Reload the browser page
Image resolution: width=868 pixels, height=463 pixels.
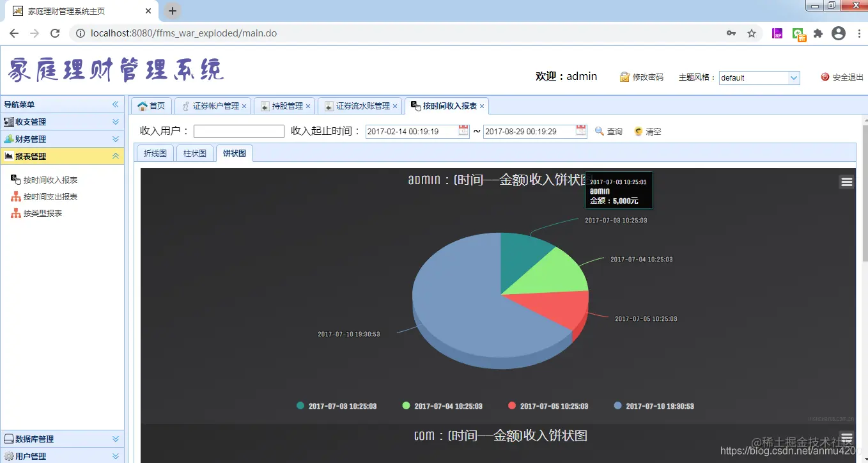[55, 33]
